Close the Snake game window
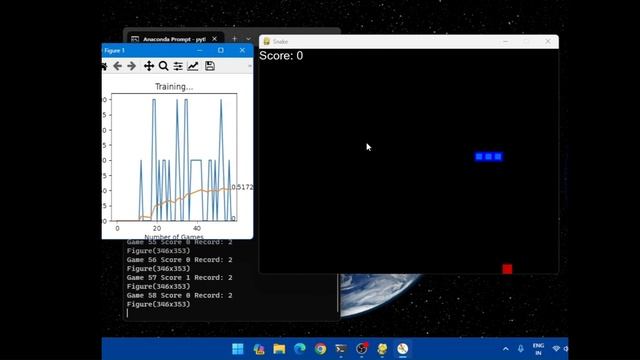Screen dimensions: 640x360 pyautogui.click(x=548, y=41)
